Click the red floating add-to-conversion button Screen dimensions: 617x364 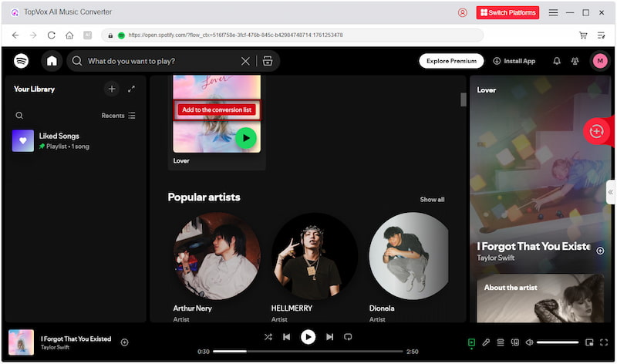pyautogui.click(x=596, y=131)
